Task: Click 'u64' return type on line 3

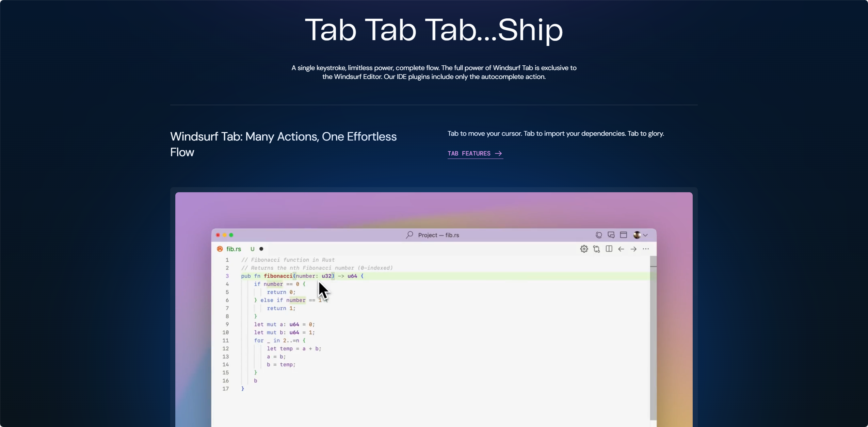Action: tap(352, 276)
